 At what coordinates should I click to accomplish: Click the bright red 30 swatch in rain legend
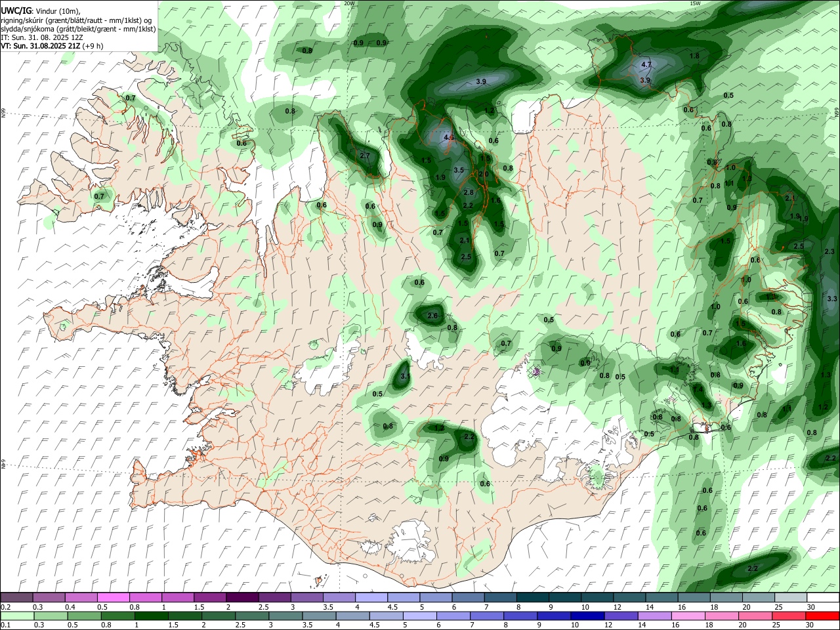[x=823, y=616]
